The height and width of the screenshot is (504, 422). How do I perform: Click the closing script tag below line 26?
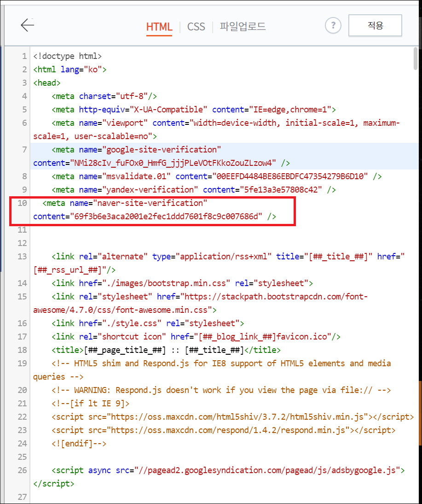click(54, 484)
